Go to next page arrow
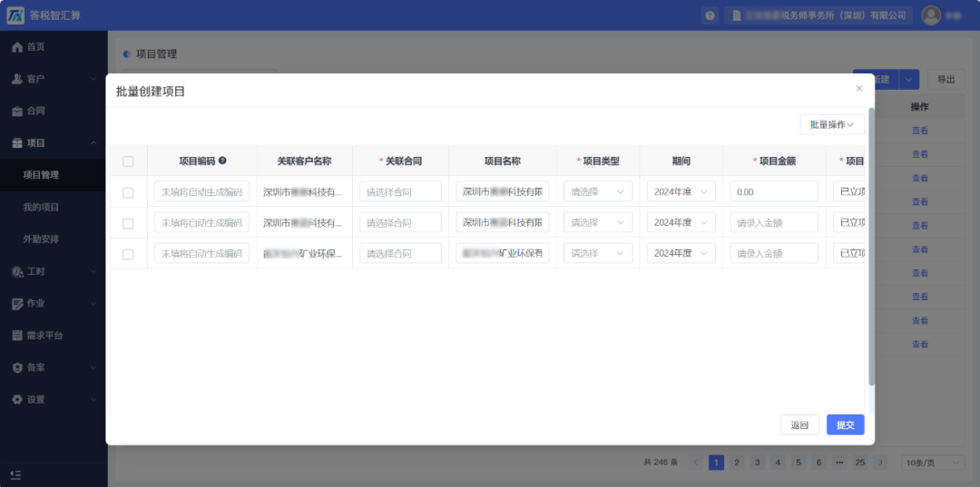 [x=880, y=463]
